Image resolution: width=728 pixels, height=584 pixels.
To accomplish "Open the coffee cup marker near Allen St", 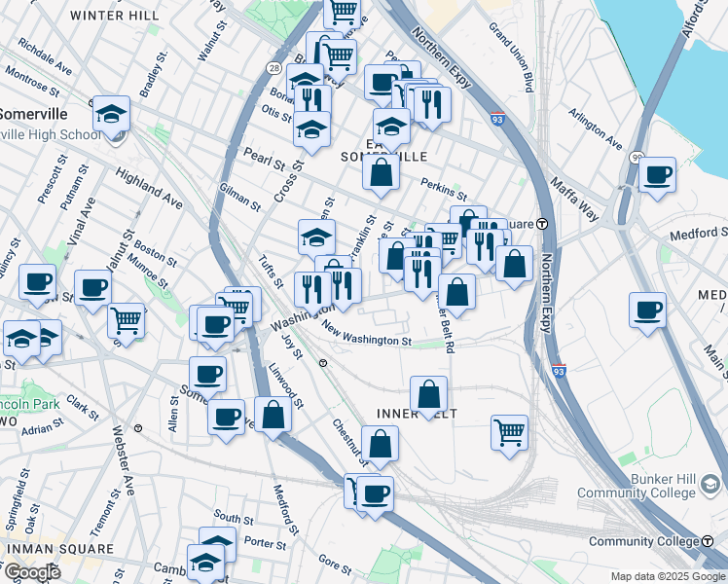I will point(207,374).
